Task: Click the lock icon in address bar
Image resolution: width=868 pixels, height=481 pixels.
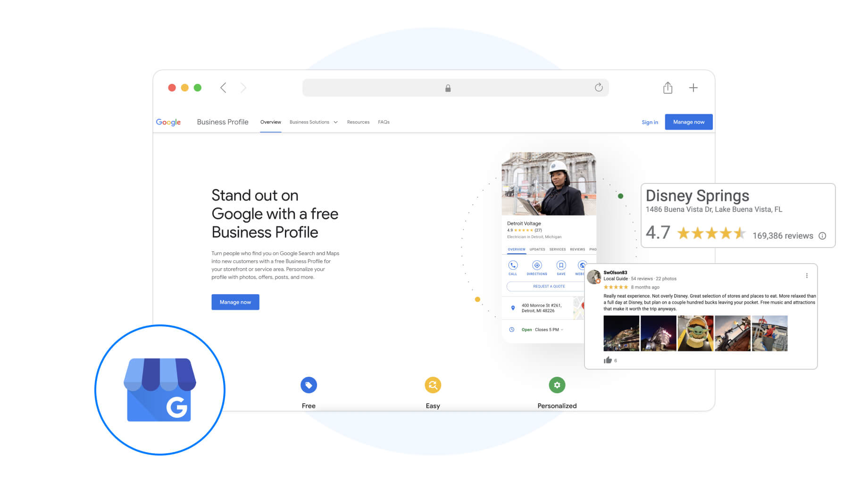Action: click(x=448, y=88)
